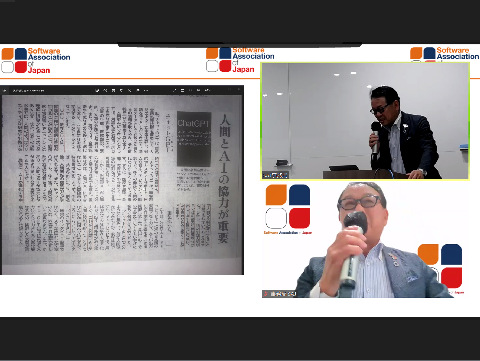Select the top speaker video at the podium
The width and height of the screenshot is (480, 361).
point(365,121)
